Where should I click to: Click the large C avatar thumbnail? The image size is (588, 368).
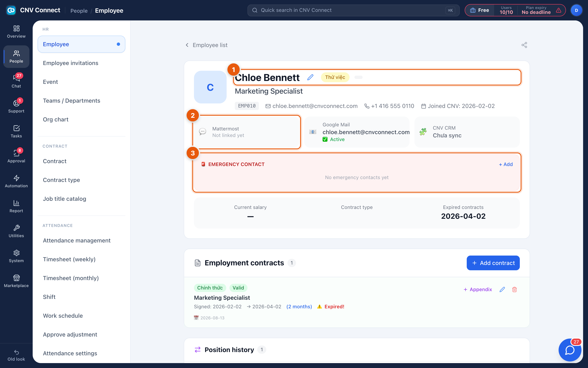[x=210, y=87]
